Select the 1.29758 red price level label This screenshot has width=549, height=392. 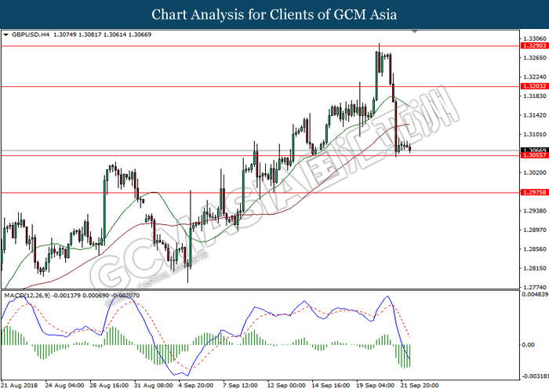(535, 192)
